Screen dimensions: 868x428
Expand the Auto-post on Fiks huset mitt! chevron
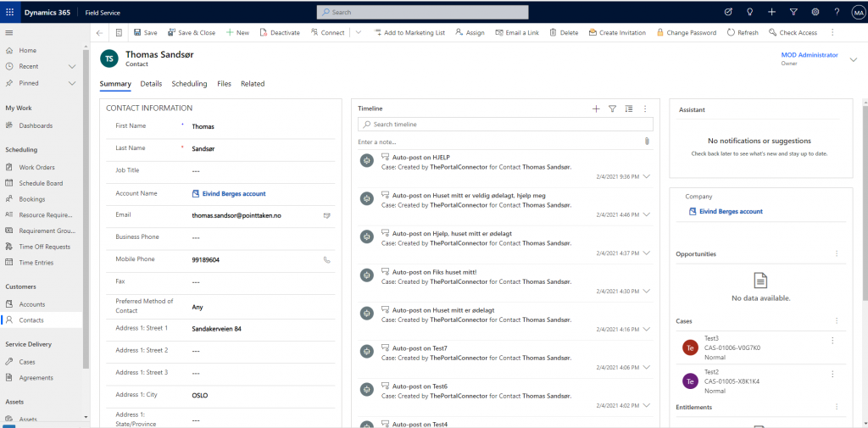click(x=647, y=292)
